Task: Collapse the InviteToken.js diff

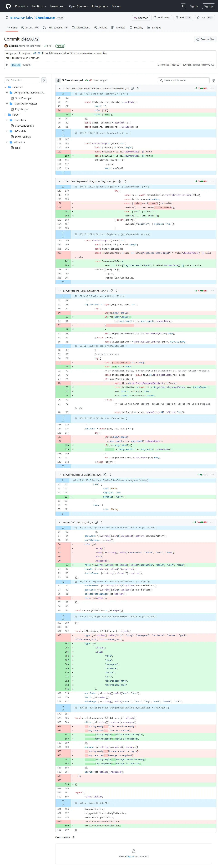Action: pyautogui.click(x=60, y=475)
